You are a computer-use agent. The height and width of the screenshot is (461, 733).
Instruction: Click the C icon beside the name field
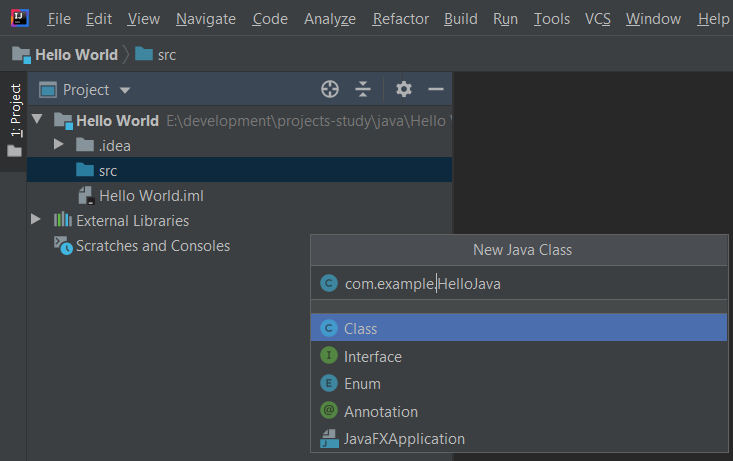tap(329, 283)
